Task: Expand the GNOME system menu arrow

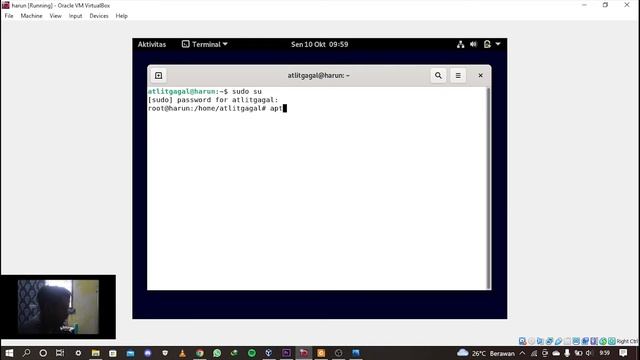Action: click(498, 44)
